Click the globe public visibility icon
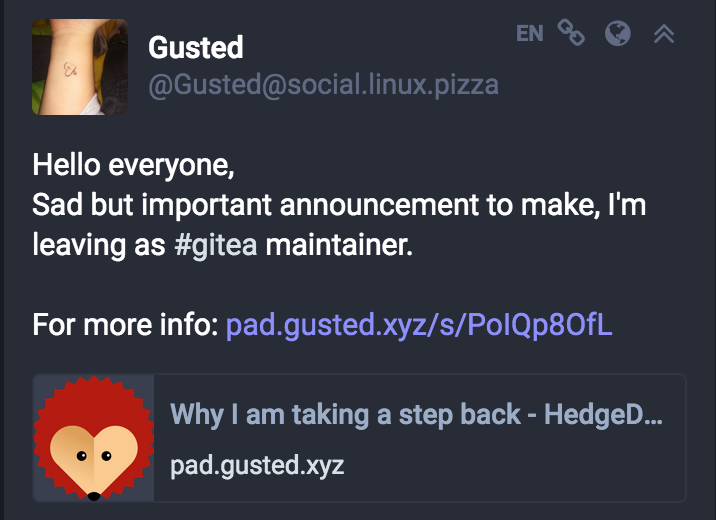 point(617,33)
